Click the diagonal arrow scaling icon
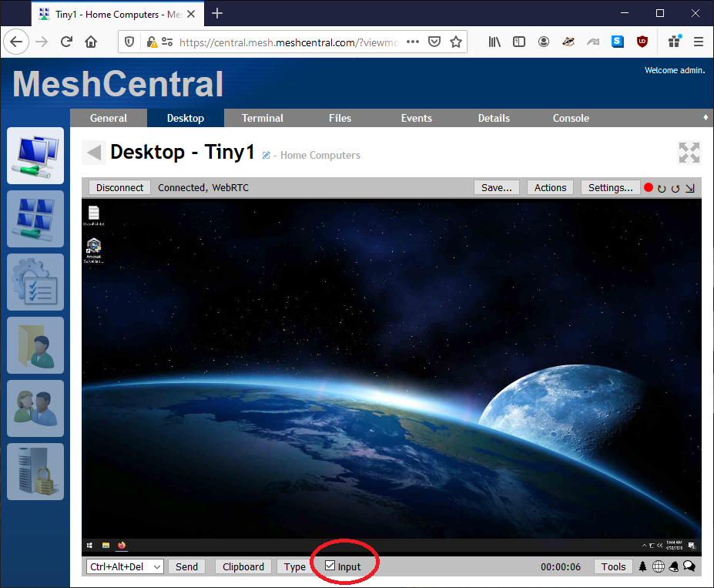The image size is (714, 588). coord(690,188)
